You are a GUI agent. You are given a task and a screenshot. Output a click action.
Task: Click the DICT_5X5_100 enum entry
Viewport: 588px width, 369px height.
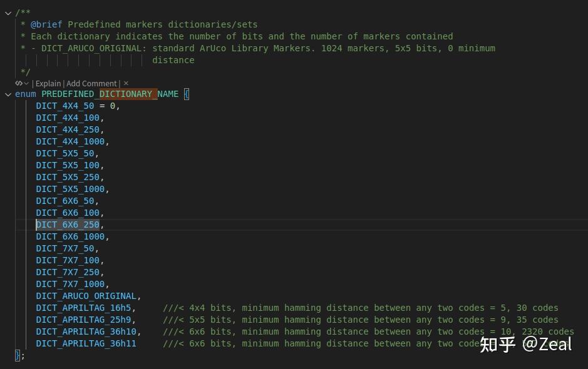tap(68, 165)
